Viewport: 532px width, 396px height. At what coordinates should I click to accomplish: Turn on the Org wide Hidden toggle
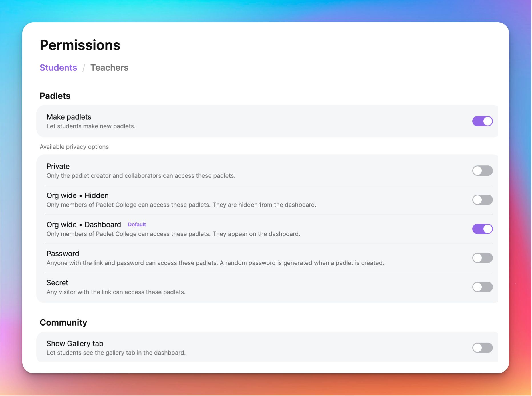(x=482, y=200)
